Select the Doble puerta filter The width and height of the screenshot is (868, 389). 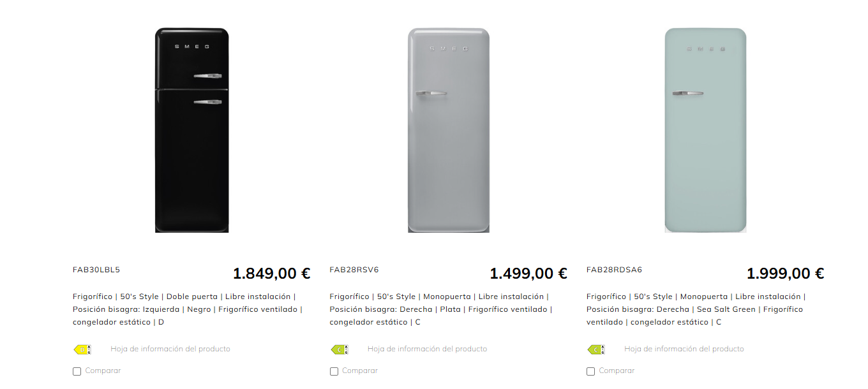[x=193, y=296]
